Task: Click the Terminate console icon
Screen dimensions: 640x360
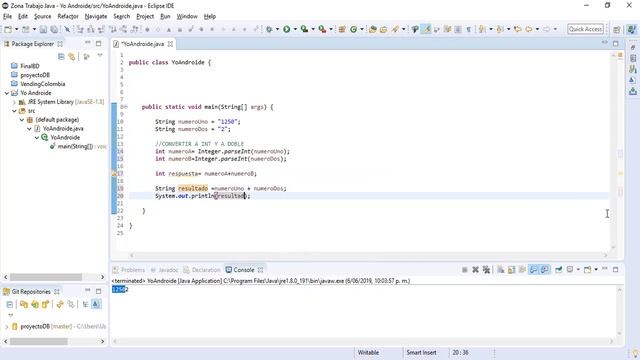Action: [x=464, y=270]
